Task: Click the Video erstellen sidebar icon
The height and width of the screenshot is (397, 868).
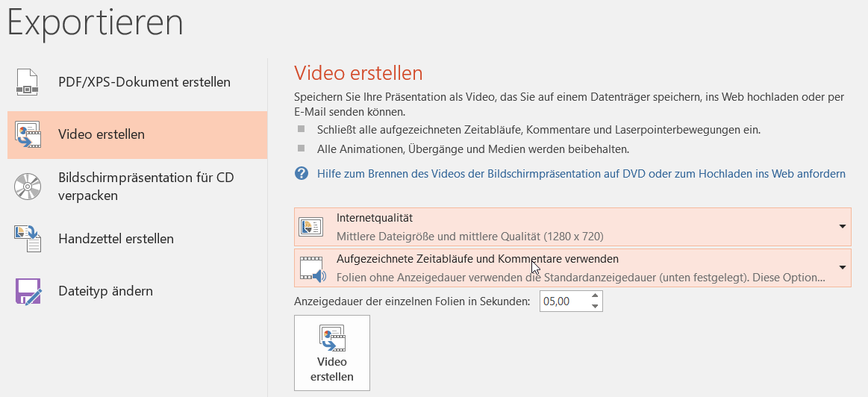Action: 28,135
